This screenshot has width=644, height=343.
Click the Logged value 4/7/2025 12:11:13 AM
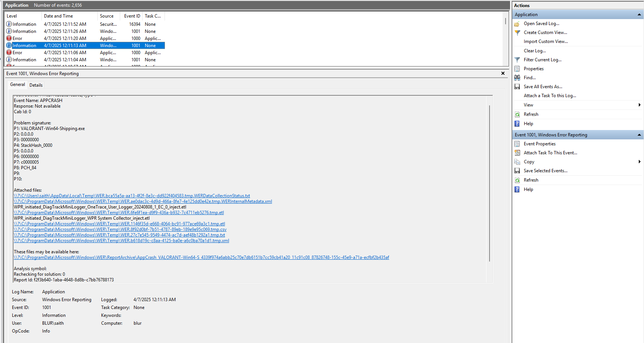(154, 300)
